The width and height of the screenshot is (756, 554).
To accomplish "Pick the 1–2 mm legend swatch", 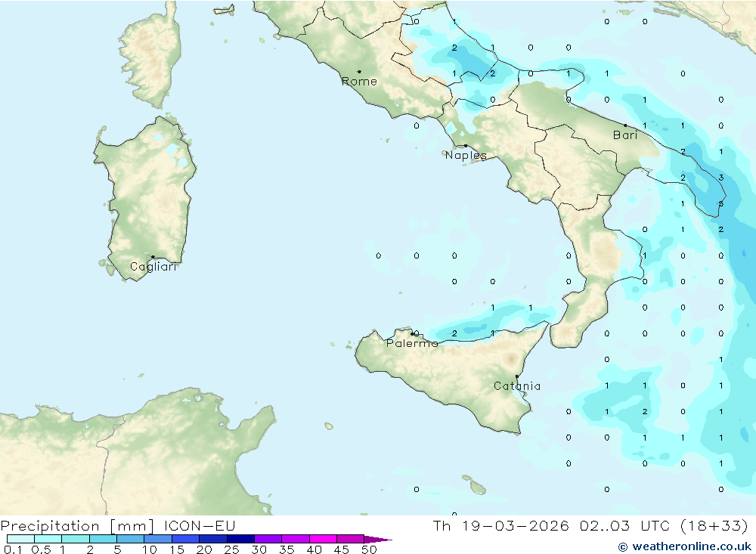I will (76, 539).
